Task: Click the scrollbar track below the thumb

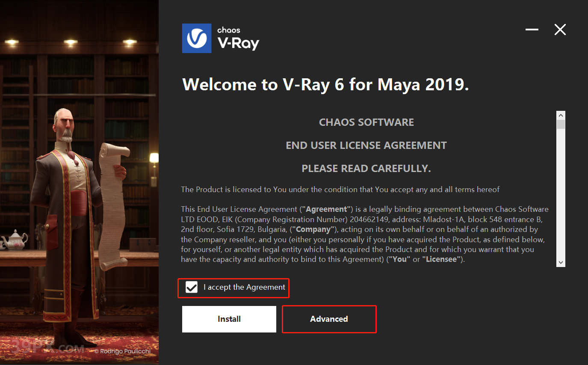Action: click(x=561, y=193)
